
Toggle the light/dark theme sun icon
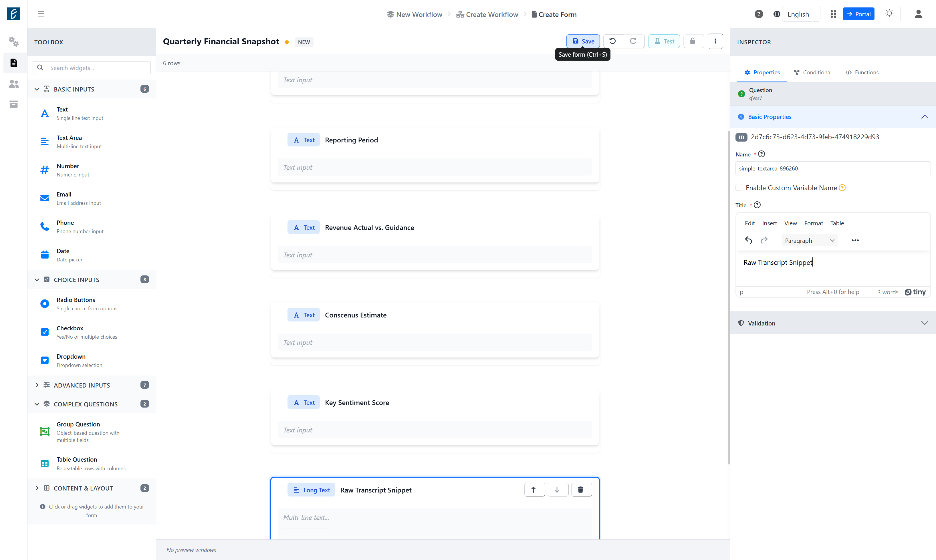pyautogui.click(x=889, y=13)
